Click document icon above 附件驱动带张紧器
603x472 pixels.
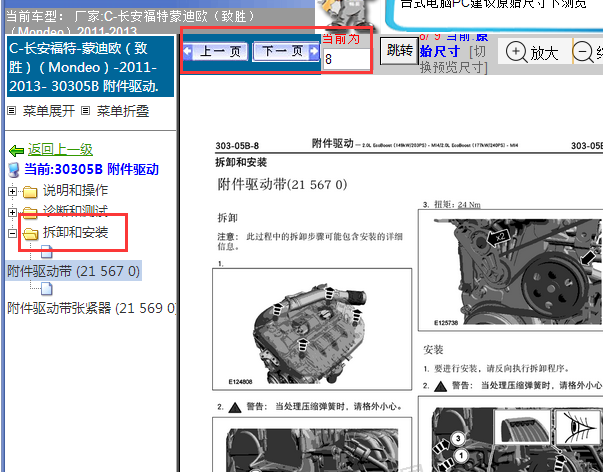coord(47,289)
